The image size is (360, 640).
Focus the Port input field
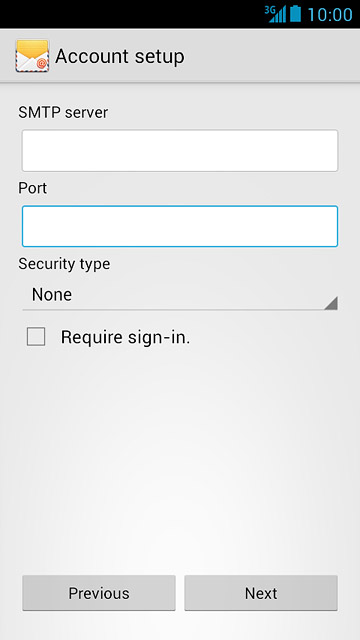coord(180,227)
